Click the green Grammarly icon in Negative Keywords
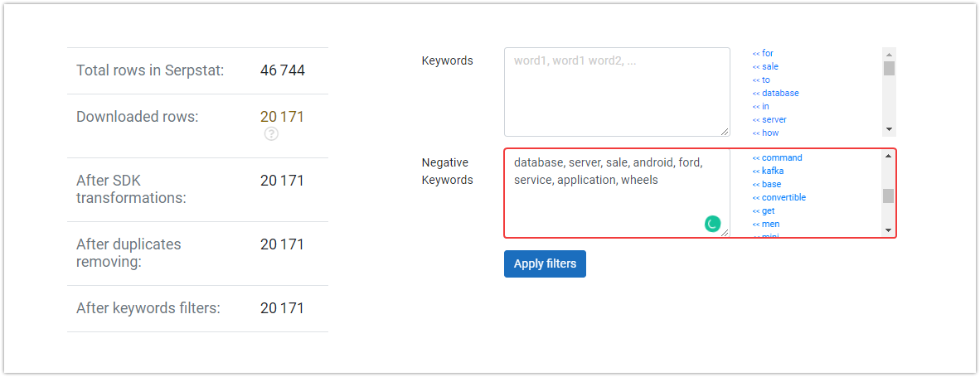Viewport: 980px width, 377px height. point(712,224)
